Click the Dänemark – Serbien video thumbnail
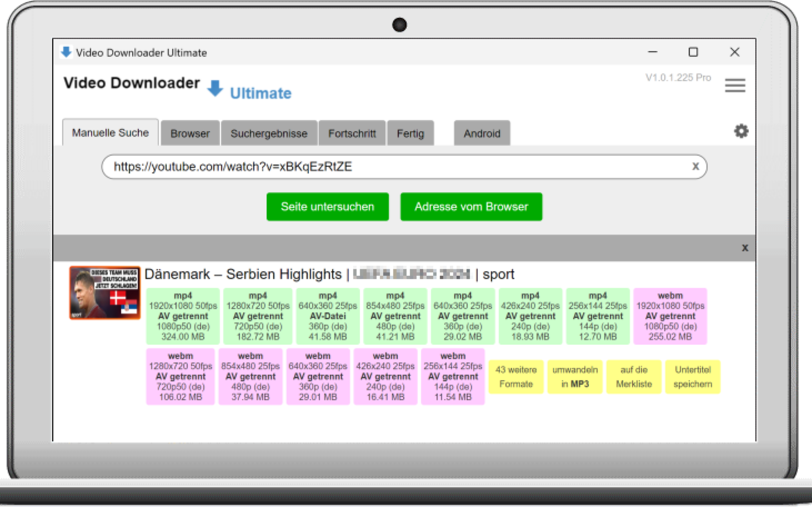This screenshot has width=812, height=507. coord(105,292)
